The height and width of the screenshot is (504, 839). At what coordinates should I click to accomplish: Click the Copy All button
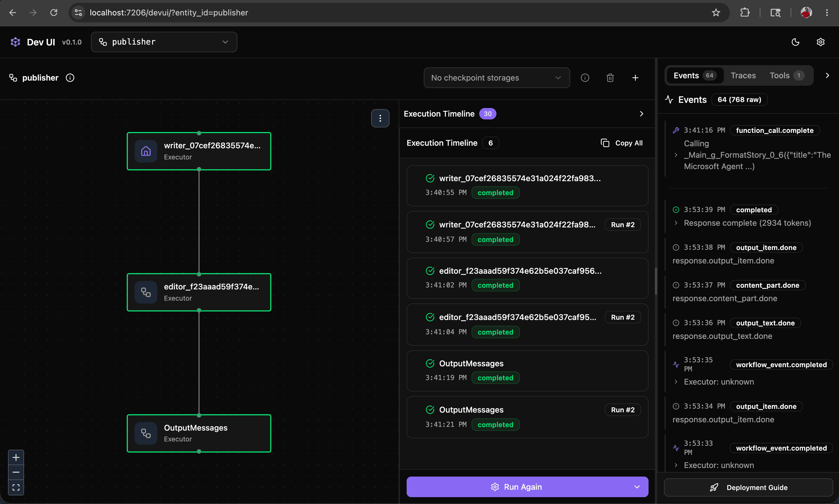(621, 143)
